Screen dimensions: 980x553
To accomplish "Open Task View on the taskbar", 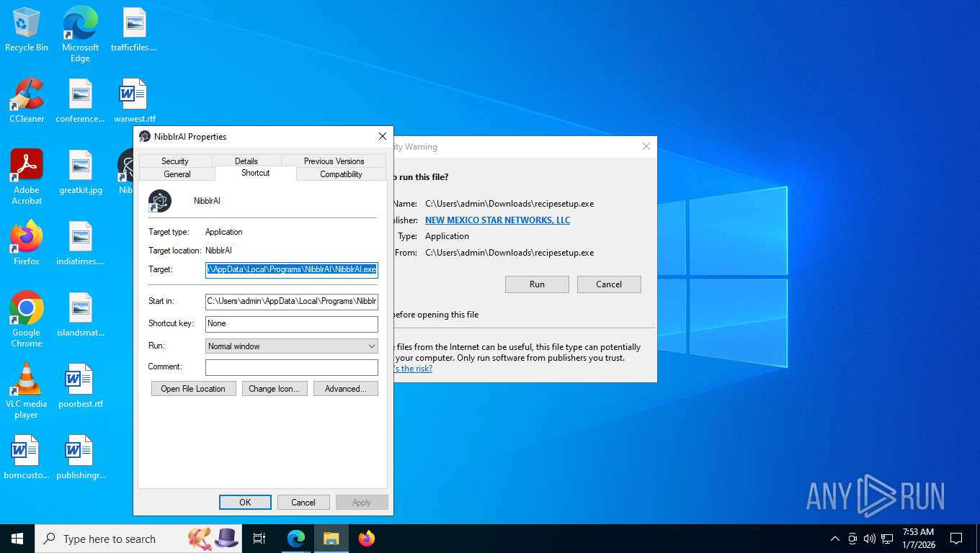I will click(259, 539).
